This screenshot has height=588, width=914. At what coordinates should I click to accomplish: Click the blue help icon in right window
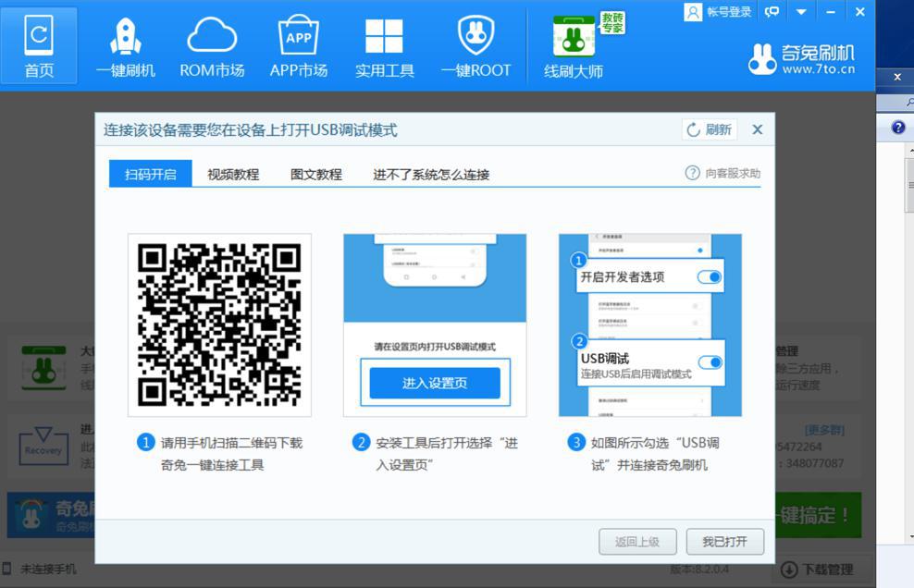pos(898,127)
